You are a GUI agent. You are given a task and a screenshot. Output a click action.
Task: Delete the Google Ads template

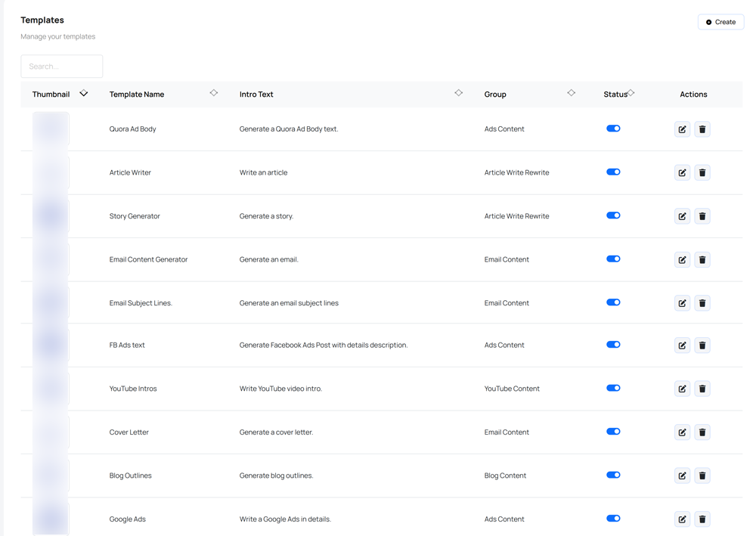[702, 519]
